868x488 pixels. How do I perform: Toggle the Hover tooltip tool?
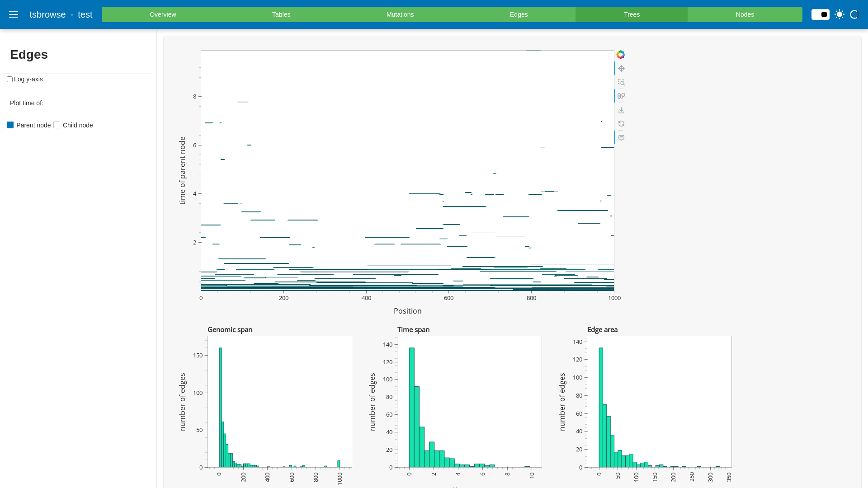(x=621, y=138)
